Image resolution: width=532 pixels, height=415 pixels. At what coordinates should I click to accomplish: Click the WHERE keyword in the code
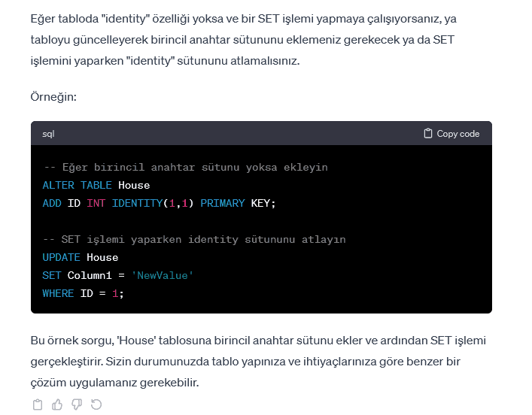click(x=58, y=293)
